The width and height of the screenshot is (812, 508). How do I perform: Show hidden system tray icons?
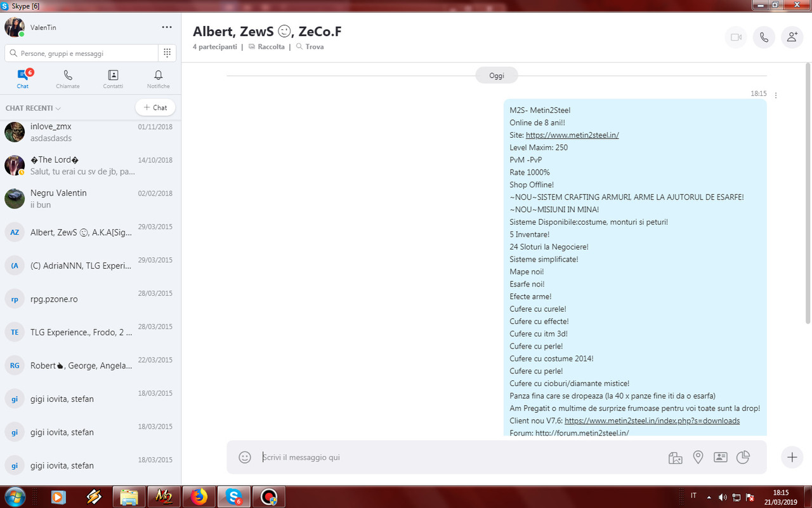point(709,497)
